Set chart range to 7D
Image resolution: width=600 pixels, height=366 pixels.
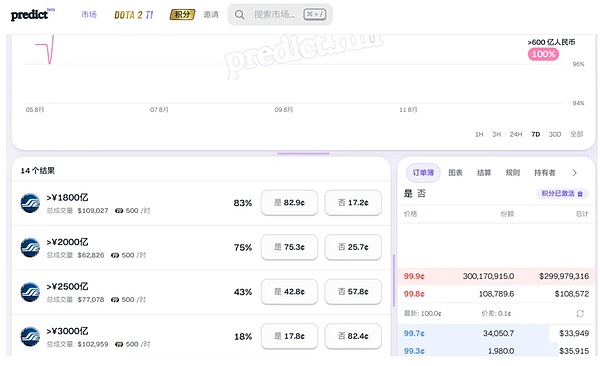pos(536,134)
